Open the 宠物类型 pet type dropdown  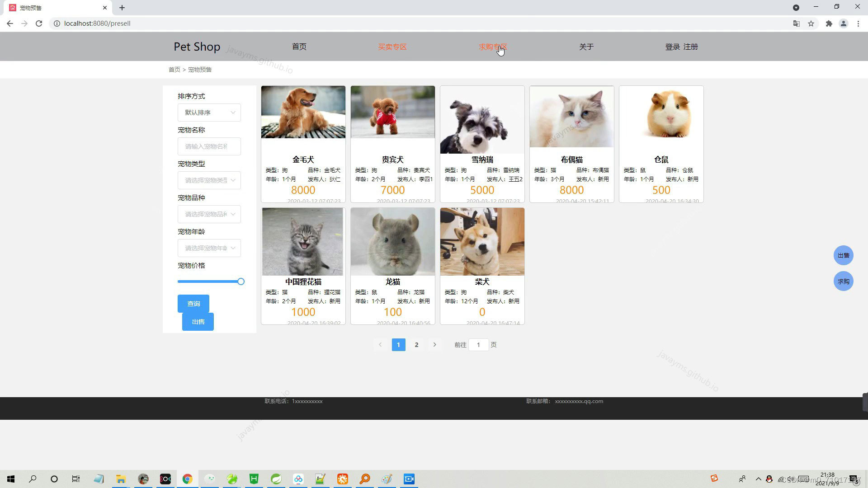pos(209,180)
